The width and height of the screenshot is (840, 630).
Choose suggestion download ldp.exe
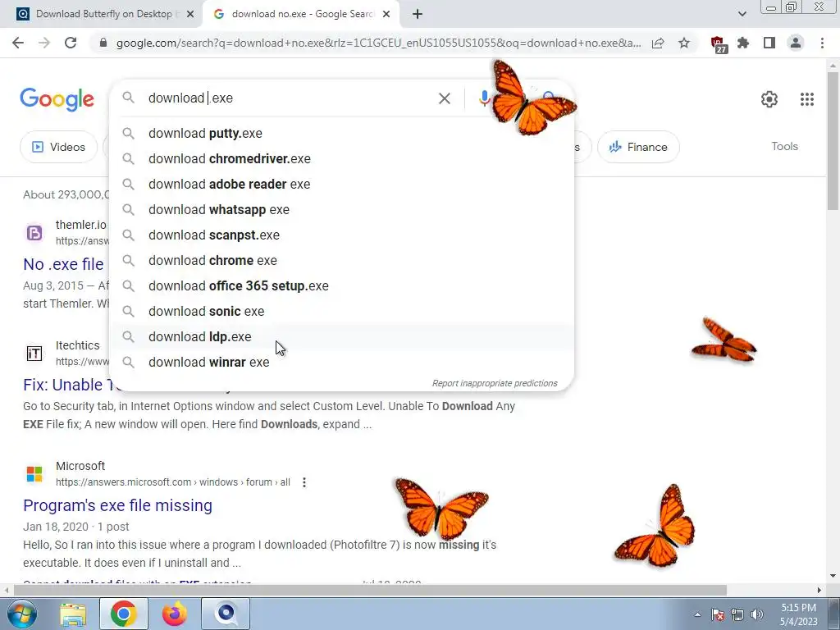(x=341, y=337)
